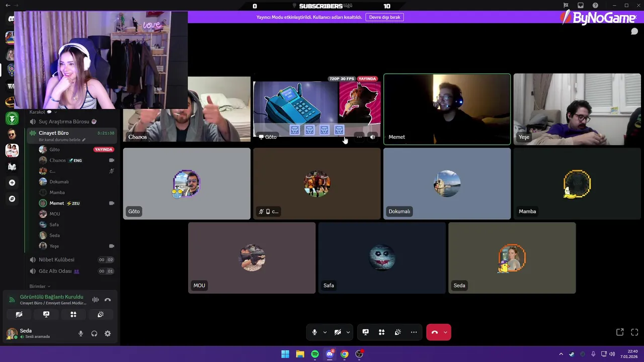The width and height of the screenshot is (644, 362).
Task: Pop out the call window
Action: (x=620, y=332)
